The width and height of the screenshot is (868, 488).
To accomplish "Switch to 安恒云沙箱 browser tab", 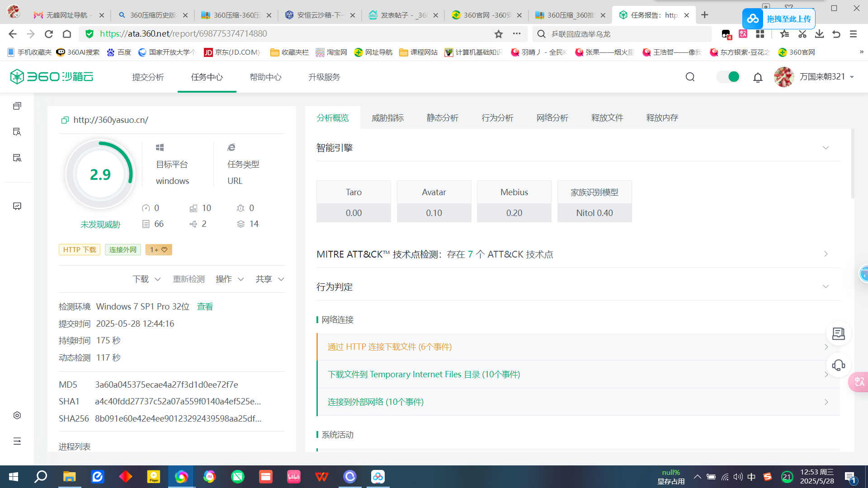I will [320, 15].
